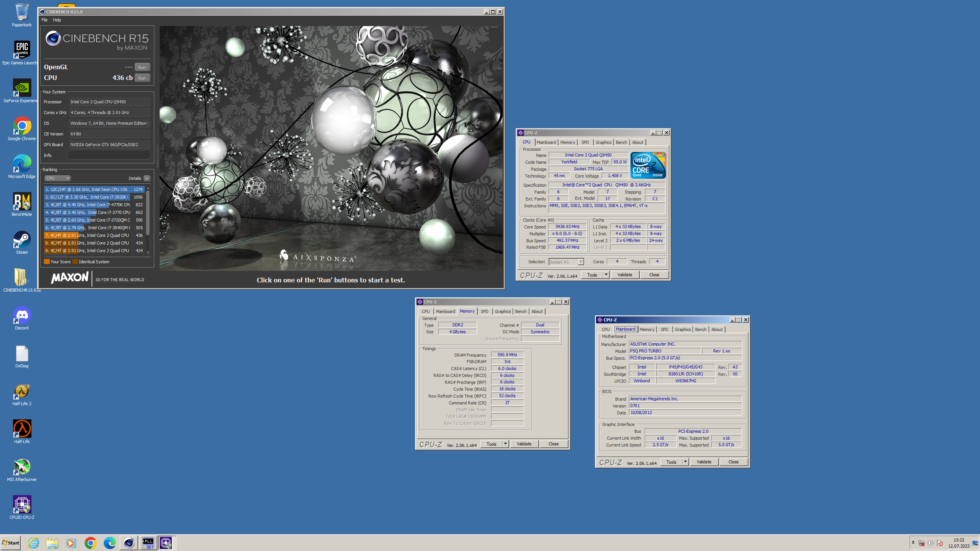The height and width of the screenshot is (551, 980).
Task: Open the DxDiag file icon
Action: (x=22, y=356)
